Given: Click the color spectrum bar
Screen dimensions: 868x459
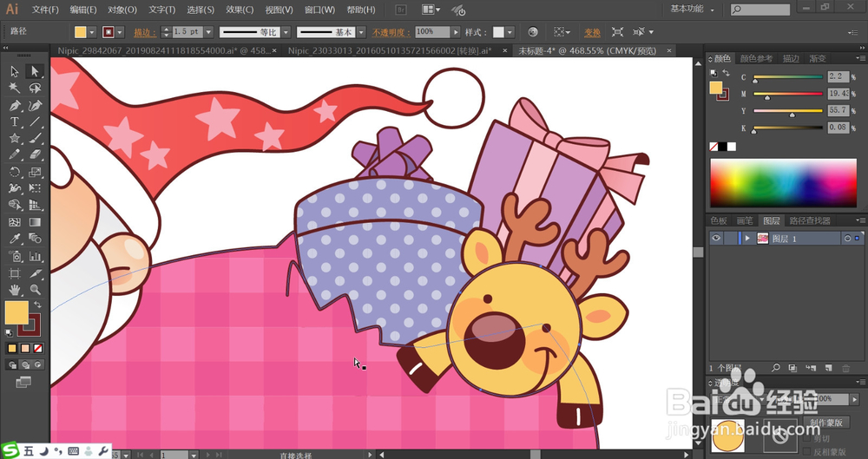Looking at the screenshot, I should [x=783, y=183].
